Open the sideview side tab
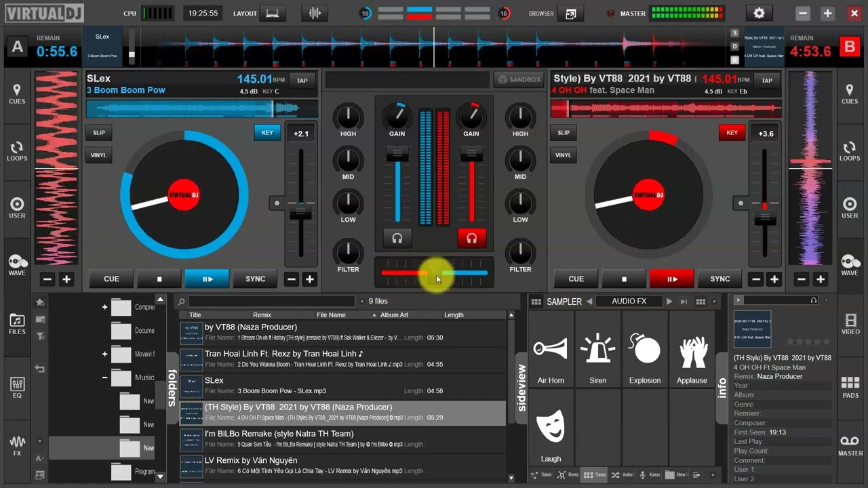 [521, 388]
